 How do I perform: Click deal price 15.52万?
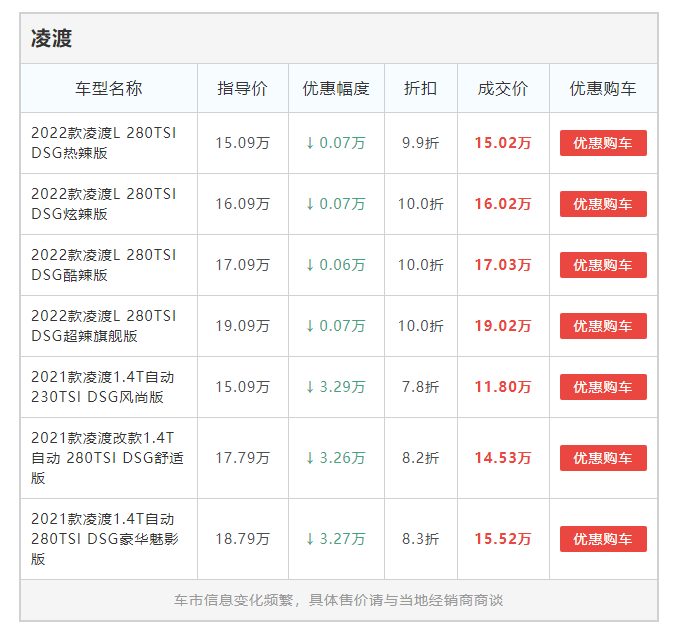click(503, 539)
